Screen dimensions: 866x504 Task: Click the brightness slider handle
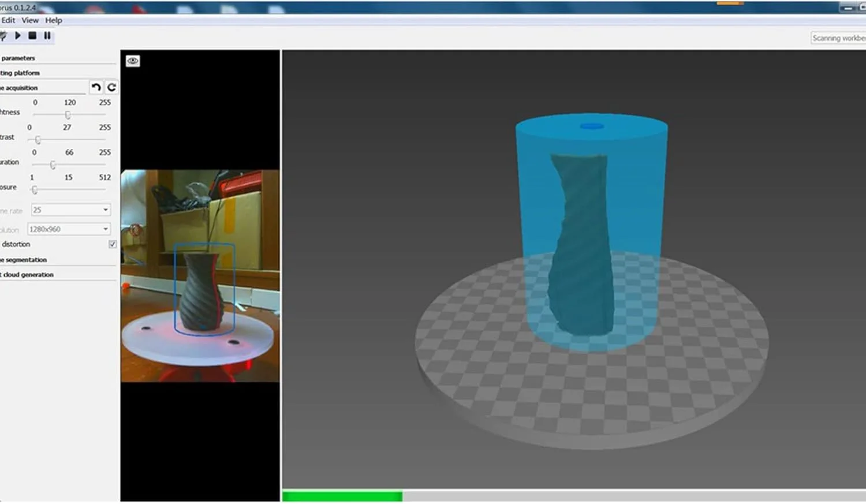click(68, 115)
